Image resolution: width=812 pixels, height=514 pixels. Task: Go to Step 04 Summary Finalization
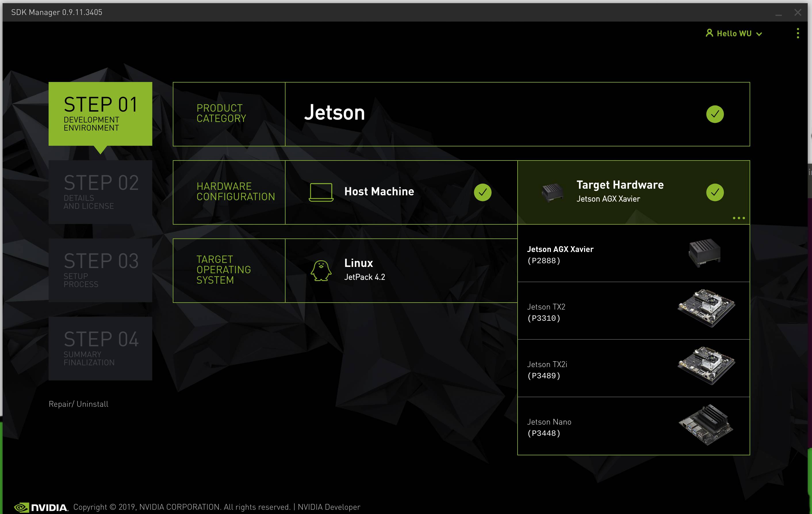pos(100,348)
